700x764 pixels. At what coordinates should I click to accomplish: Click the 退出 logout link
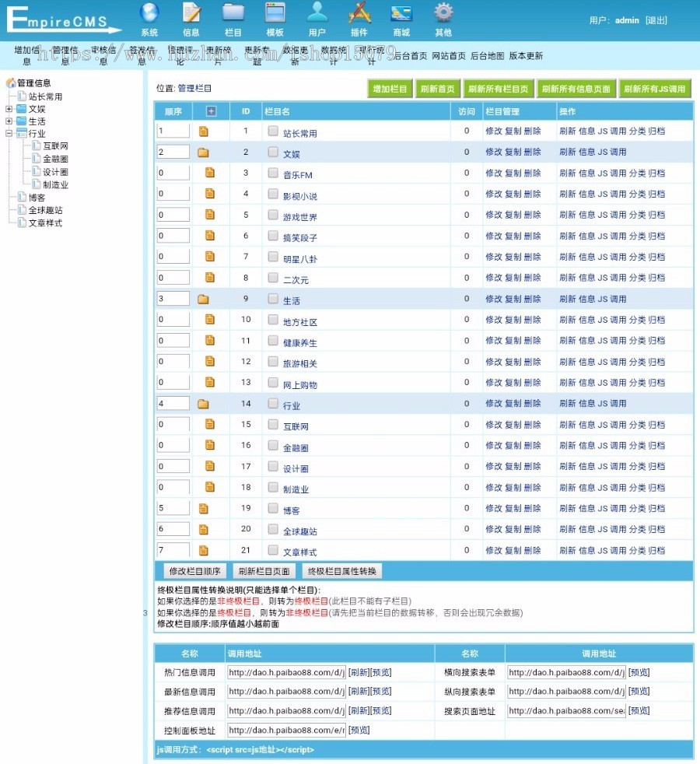coord(656,20)
